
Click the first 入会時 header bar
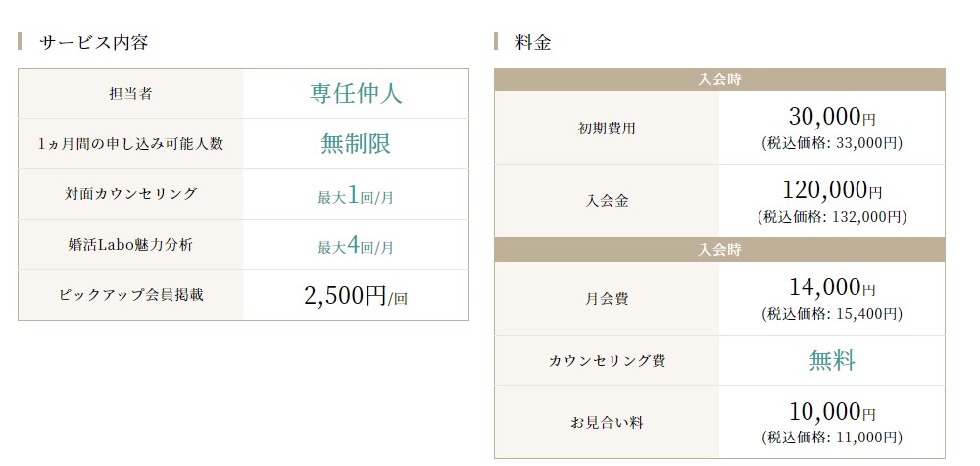point(719,80)
